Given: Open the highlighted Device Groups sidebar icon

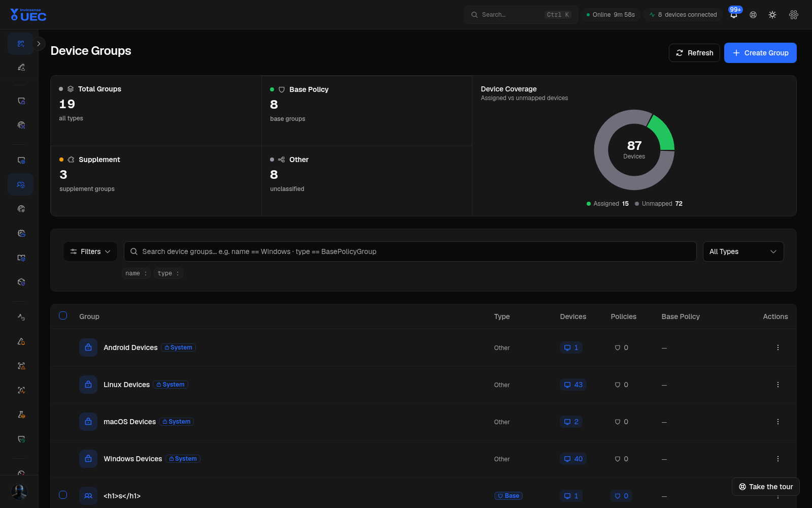Looking at the screenshot, I should coord(21,184).
